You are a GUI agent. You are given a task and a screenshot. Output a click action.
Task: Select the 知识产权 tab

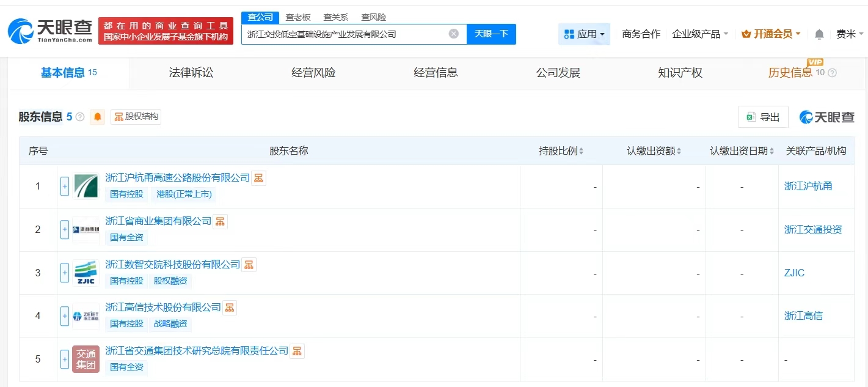[x=680, y=73]
